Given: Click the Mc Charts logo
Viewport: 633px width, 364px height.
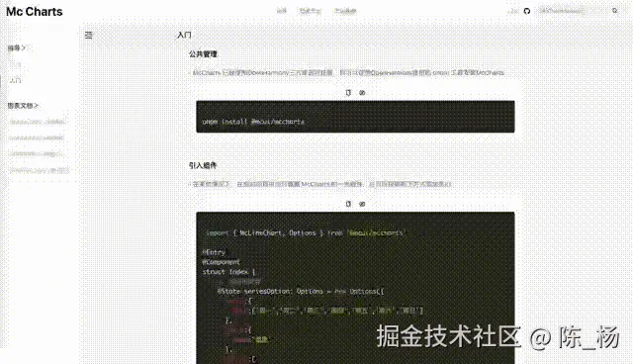Looking at the screenshot, I should pyautogui.click(x=35, y=12).
